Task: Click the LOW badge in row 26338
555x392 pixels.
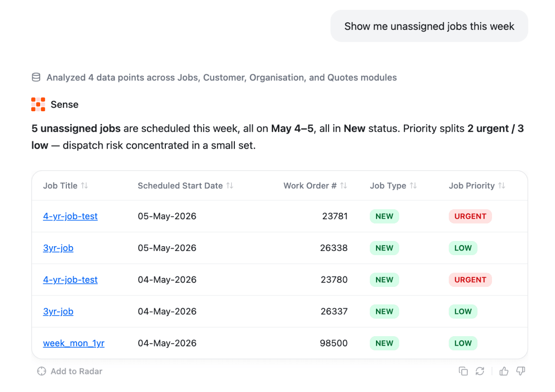Action: tap(463, 248)
